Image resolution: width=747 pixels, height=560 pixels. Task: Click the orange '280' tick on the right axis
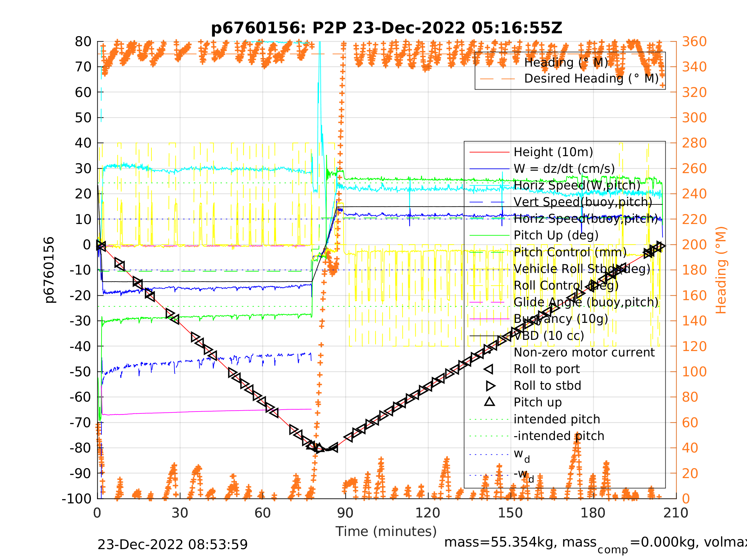[x=694, y=143]
